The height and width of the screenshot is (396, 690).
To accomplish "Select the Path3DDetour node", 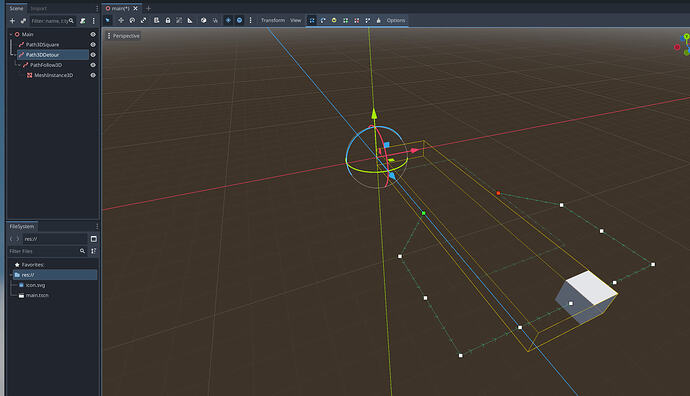I will tap(42, 55).
